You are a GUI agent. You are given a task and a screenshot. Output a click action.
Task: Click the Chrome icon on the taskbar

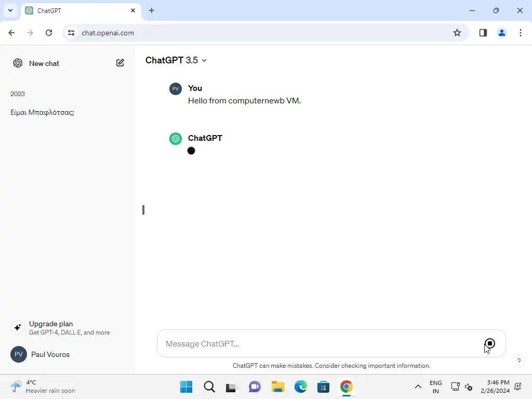[347, 387]
